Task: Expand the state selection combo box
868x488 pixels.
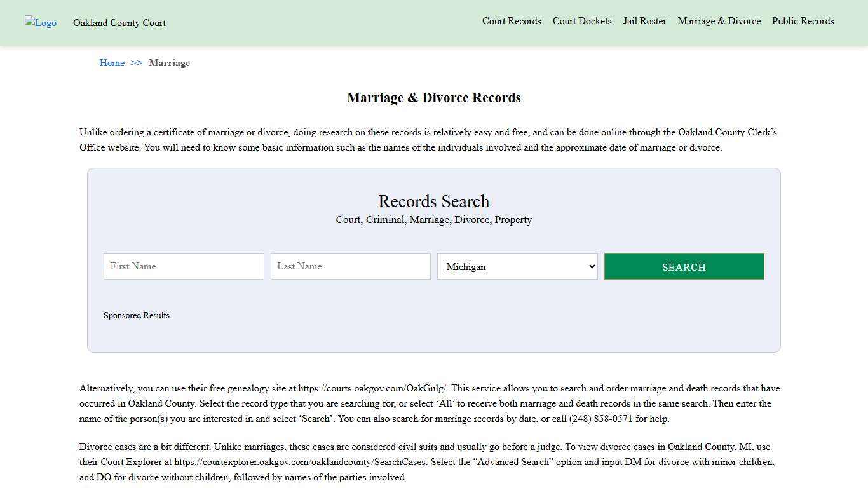Action: 517,266
